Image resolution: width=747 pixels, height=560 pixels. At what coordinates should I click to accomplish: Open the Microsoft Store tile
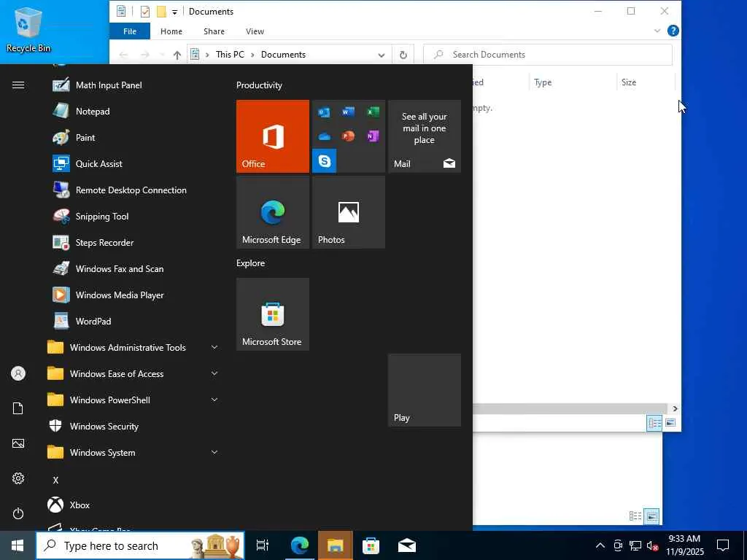click(273, 314)
